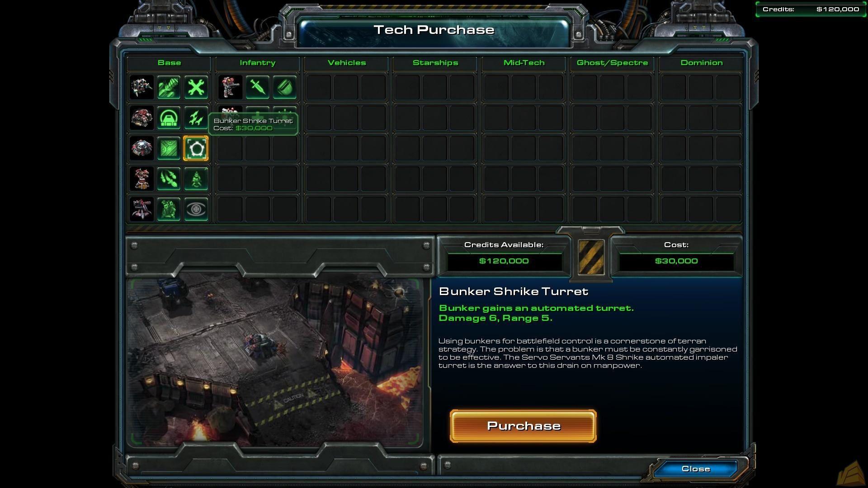Screen dimensions: 868x488
Task: Select the drill upgrade icon beside the SCV
Action: point(169,87)
